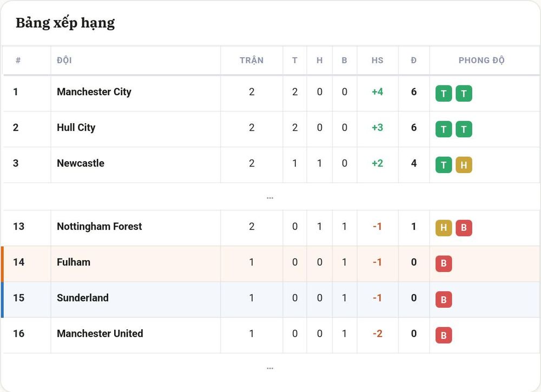Click the HS column header
This screenshot has height=392, width=541.
point(377,61)
